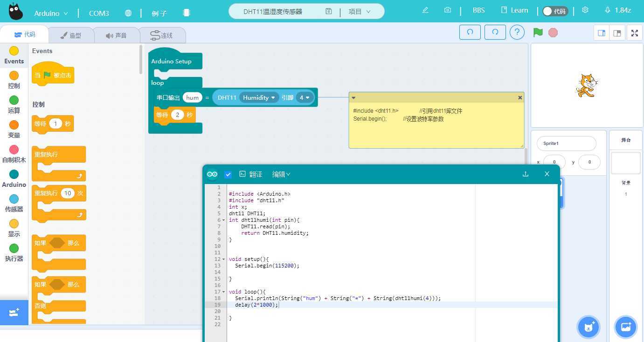Open help with the question mark icon

tap(517, 32)
